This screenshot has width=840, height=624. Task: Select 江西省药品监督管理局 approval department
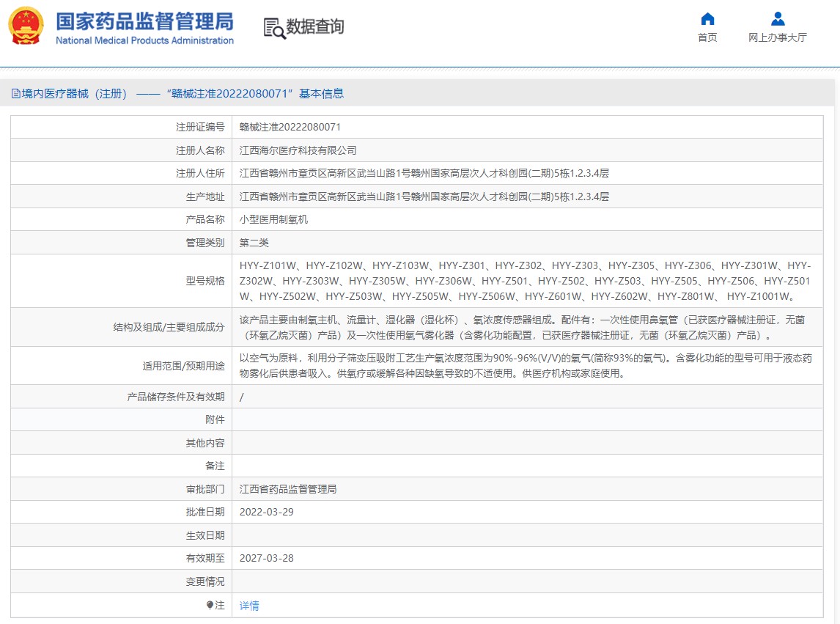(288, 489)
